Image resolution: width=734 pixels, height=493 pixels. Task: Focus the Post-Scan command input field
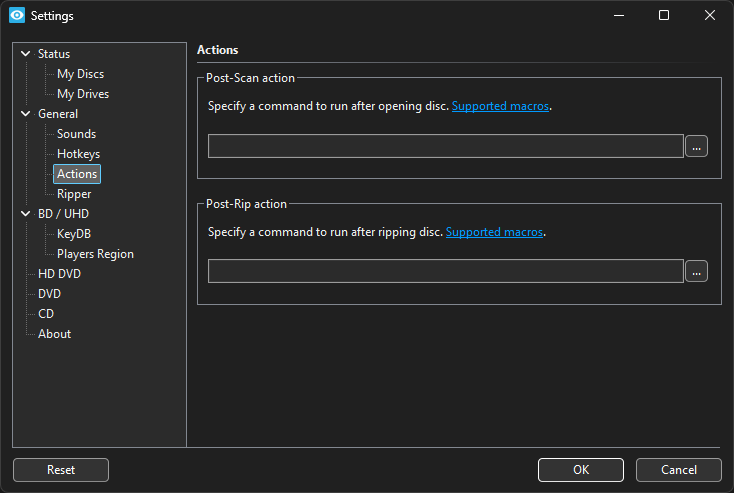tap(446, 146)
